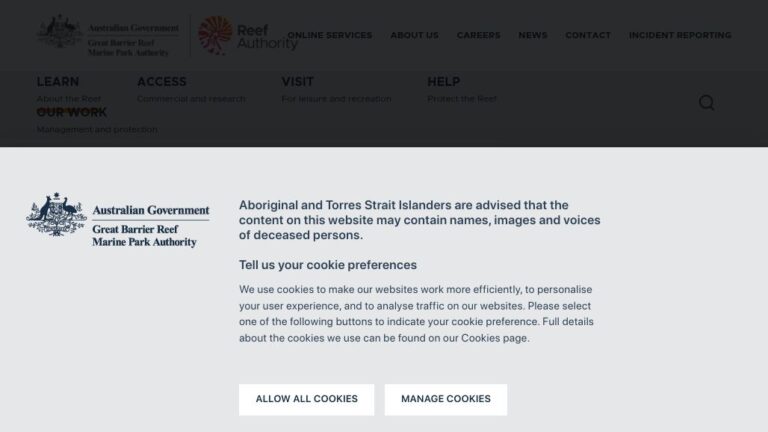Screen dimensions: 768x432
Task: Go to About Us page
Action: [x=414, y=35]
